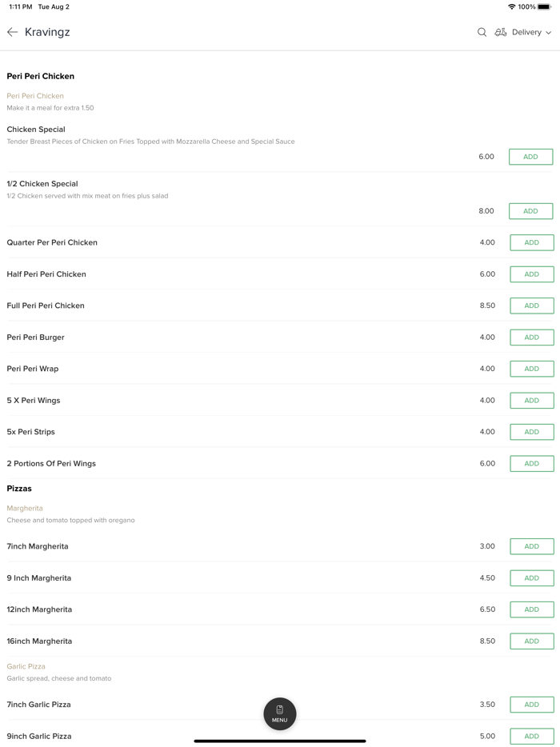Add Quarter Per Peri Chicken

(x=531, y=242)
